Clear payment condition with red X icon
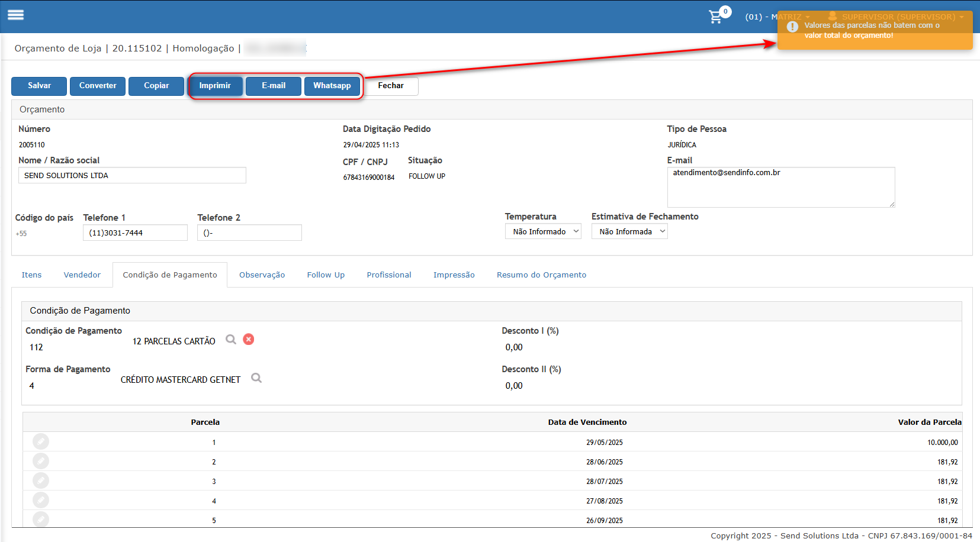The width and height of the screenshot is (980, 542). pyautogui.click(x=249, y=339)
